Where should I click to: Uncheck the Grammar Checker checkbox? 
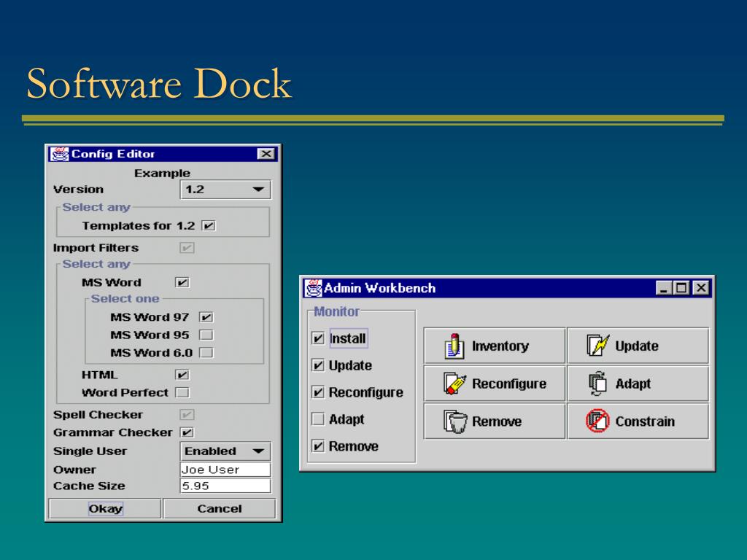[187, 432]
